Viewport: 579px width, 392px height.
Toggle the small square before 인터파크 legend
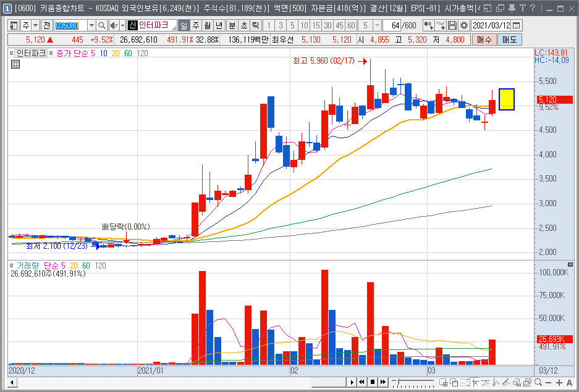tap(12, 53)
